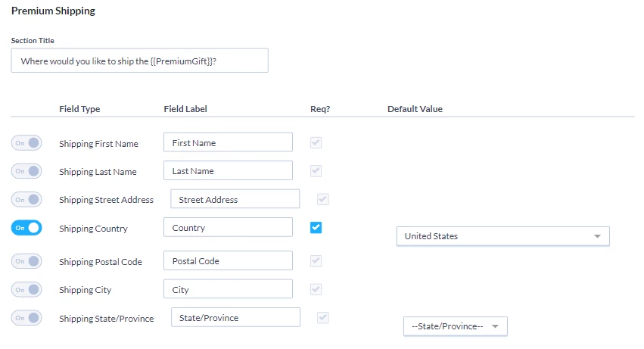The image size is (644, 349).
Task: Toggle the Shipping First Name switch
Action: click(26, 143)
